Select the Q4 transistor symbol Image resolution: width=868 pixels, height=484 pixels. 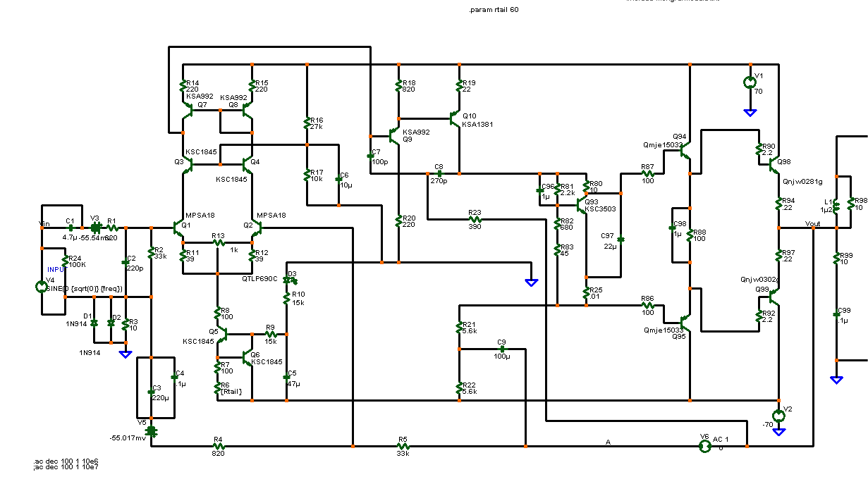tap(247, 166)
